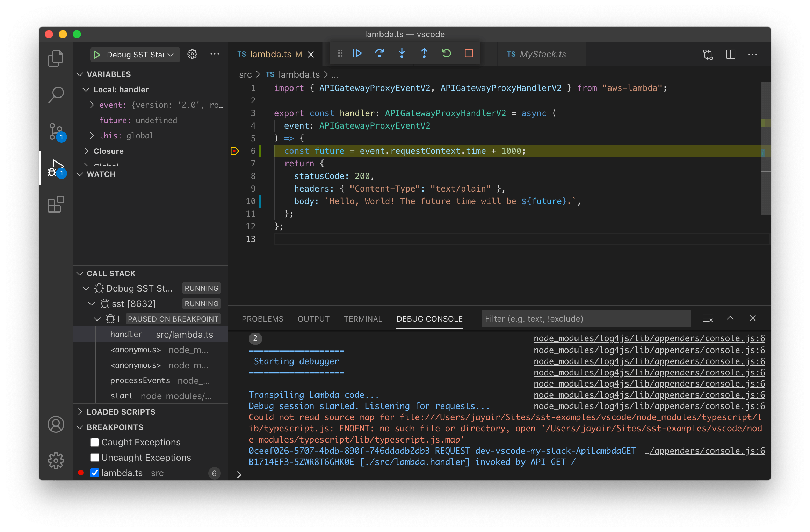Click the Step Out arrow icon
The image size is (810, 532).
click(x=424, y=53)
